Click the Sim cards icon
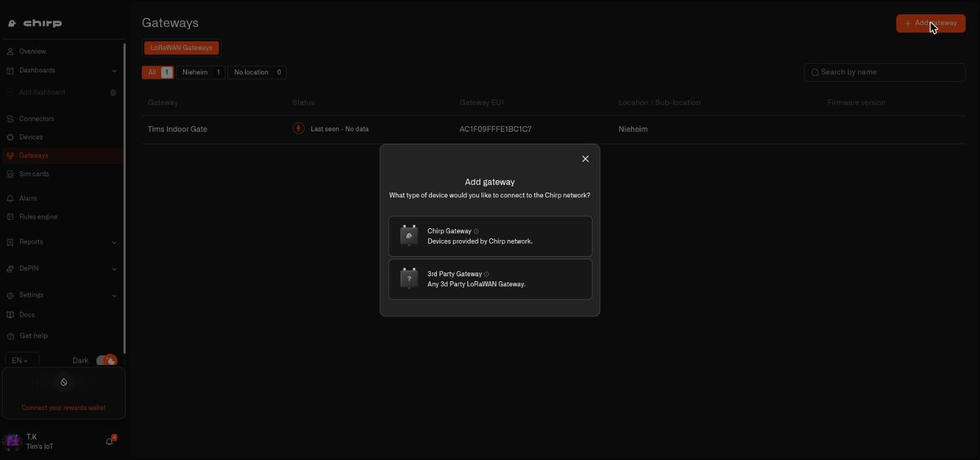This screenshot has height=460, width=980. 10,174
